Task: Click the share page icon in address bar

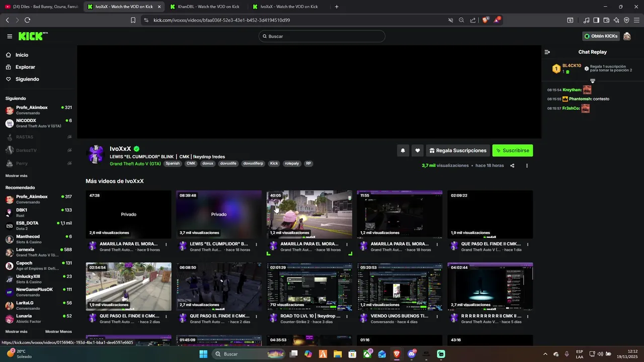Action: 473,20
